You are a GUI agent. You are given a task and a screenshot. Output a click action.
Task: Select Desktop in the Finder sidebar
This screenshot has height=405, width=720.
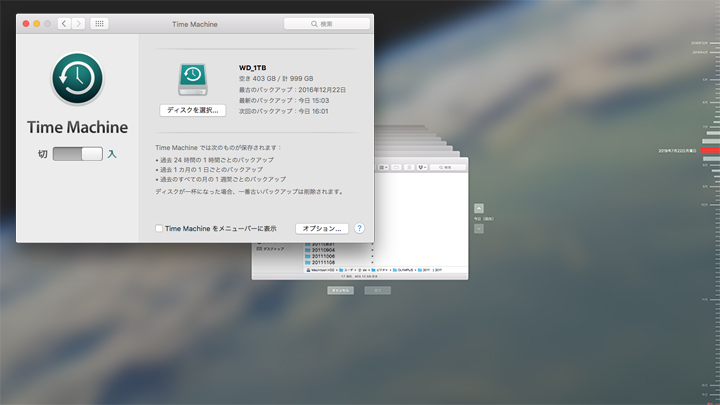click(x=270, y=249)
